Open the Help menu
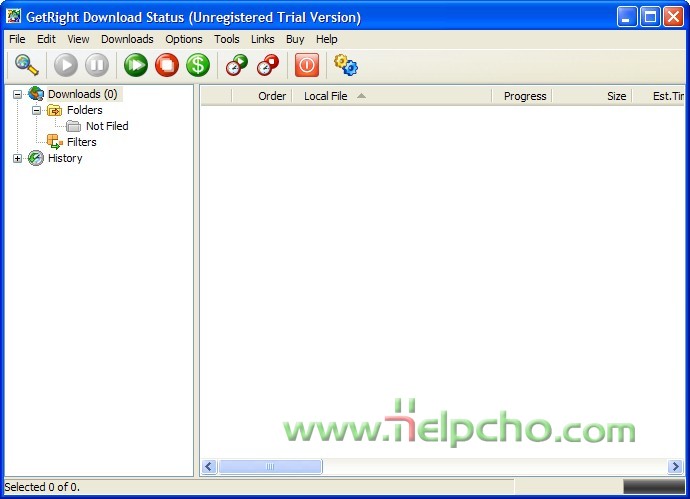Image resolution: width=690 pixels, height=499 pixels. [x=327, y=39]
